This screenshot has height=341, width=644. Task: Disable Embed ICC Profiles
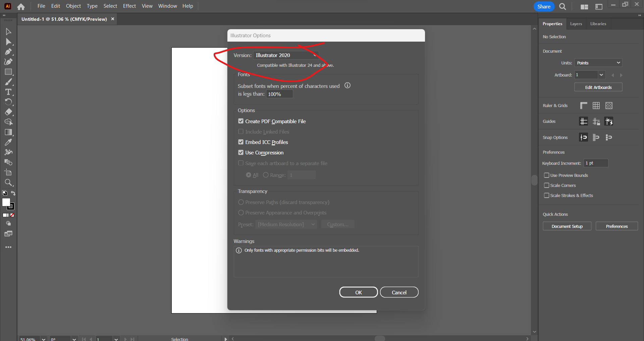coord(241,142)
